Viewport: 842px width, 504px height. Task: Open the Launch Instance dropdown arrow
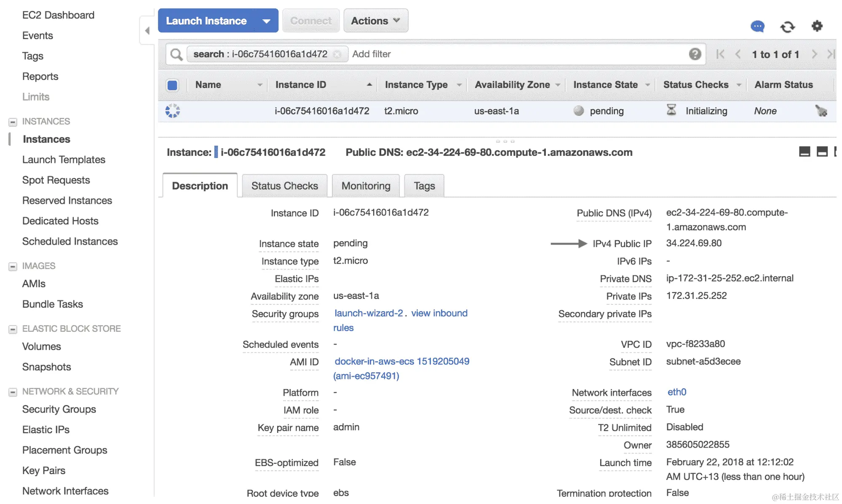266,21
